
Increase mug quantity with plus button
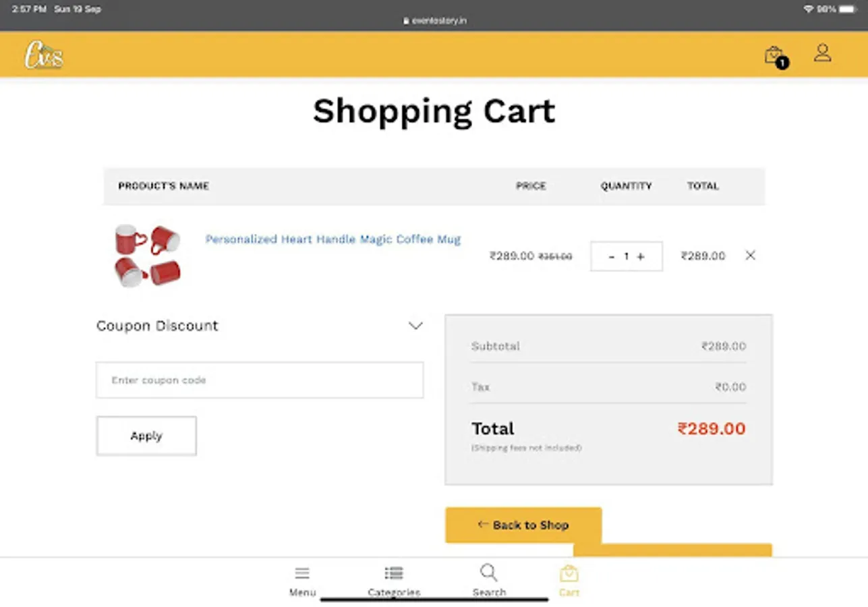coord(641,256)
